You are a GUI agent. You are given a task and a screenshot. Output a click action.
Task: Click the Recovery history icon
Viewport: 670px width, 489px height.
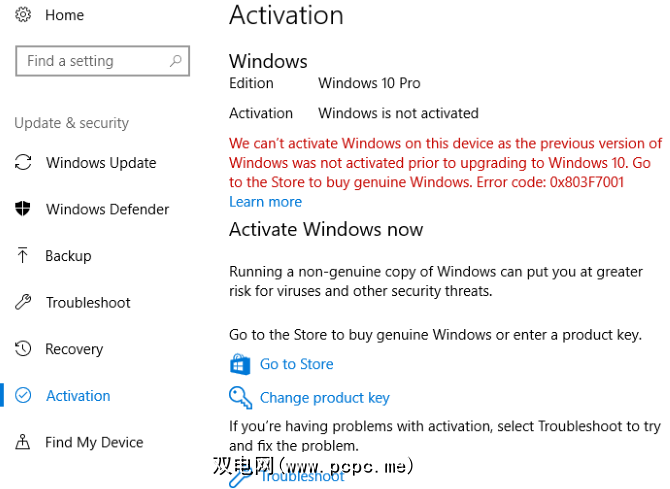click(23, 349)
